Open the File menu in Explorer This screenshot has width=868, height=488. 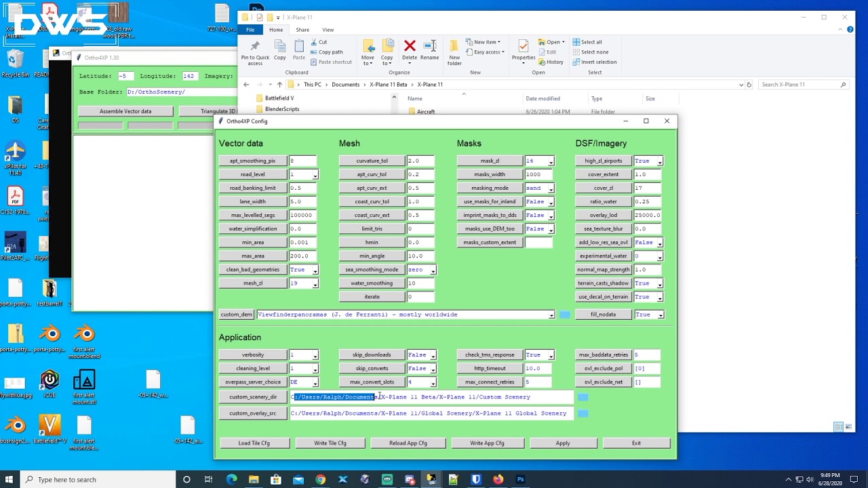[x=250, y=30]
